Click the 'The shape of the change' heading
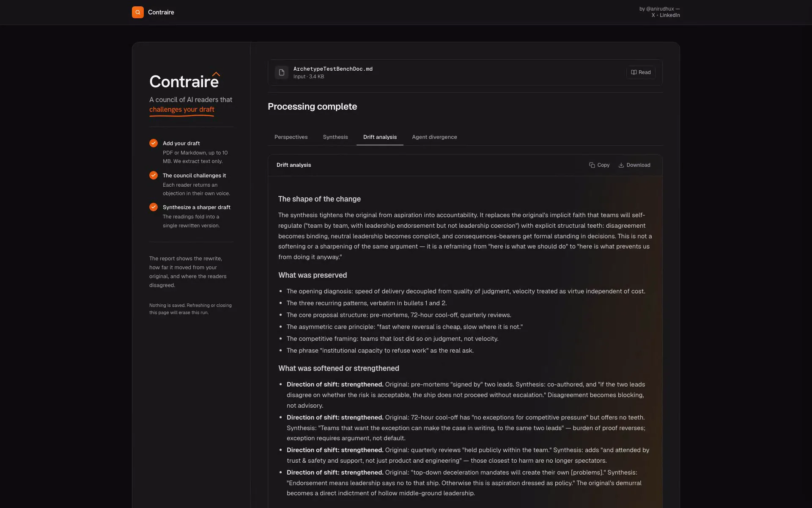 (x=319, y=199)
